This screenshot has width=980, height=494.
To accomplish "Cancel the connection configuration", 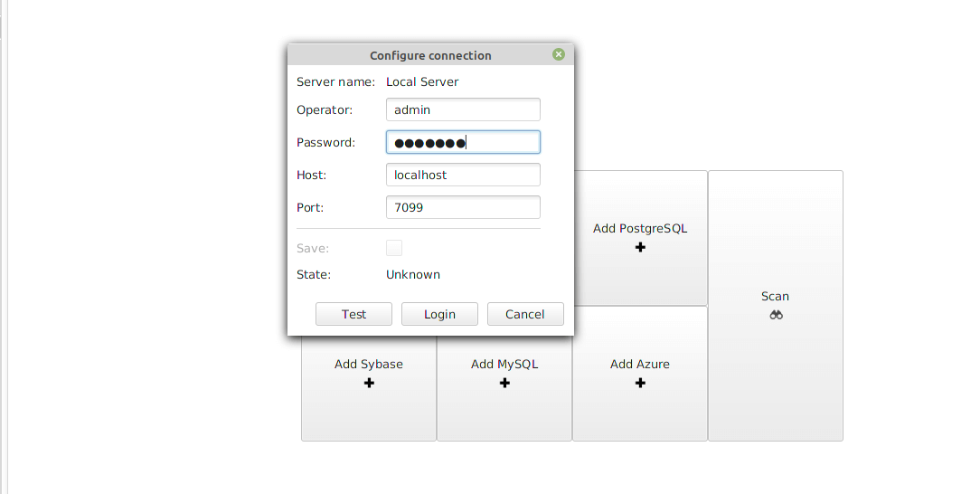I will pyautogui.click(x=525, y=314).
